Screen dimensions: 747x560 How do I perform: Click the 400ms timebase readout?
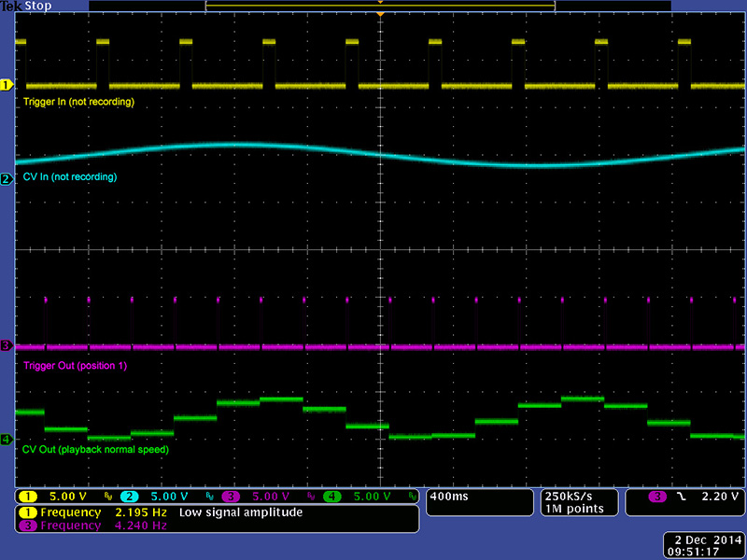(451, 497)
